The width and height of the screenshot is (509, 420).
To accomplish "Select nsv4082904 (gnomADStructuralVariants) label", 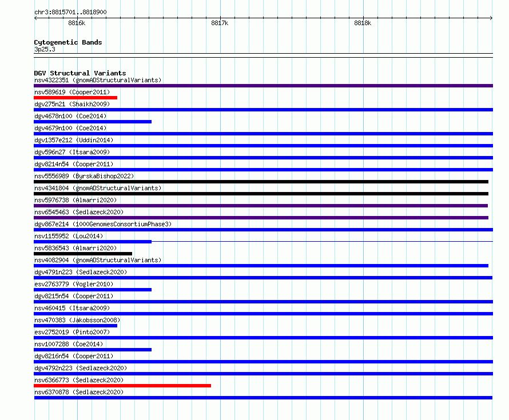I will point(98,260).
